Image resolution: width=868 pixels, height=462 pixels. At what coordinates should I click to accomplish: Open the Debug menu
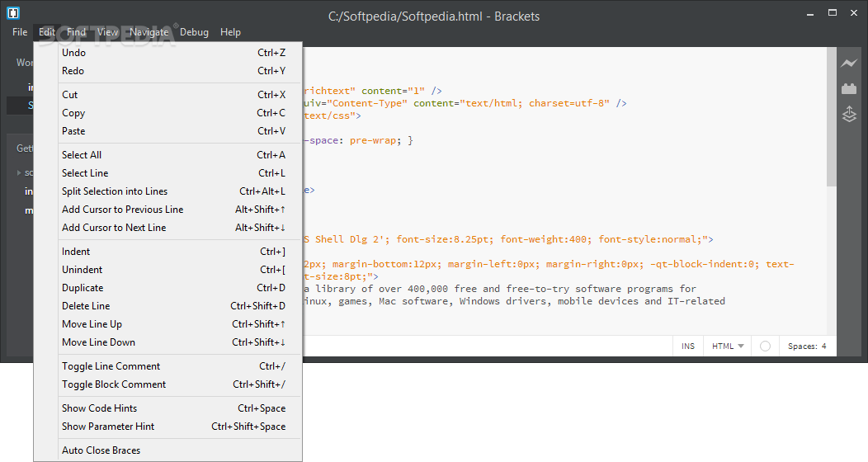[x=194, y=32]
